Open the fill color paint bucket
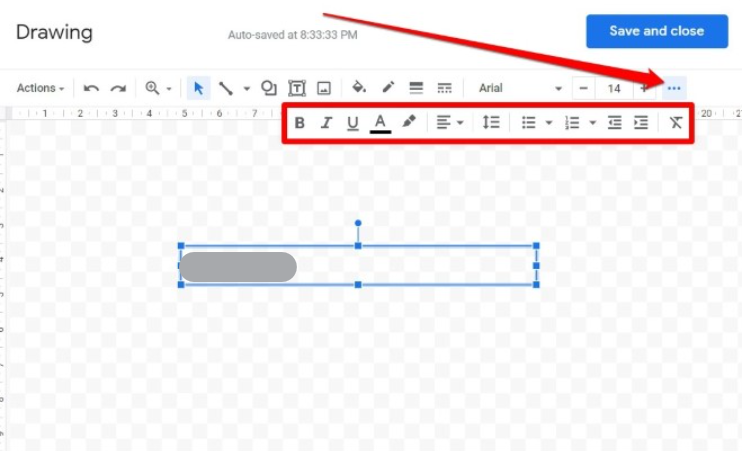The height and width of the screenshot is (451, 742). point(359,87)
